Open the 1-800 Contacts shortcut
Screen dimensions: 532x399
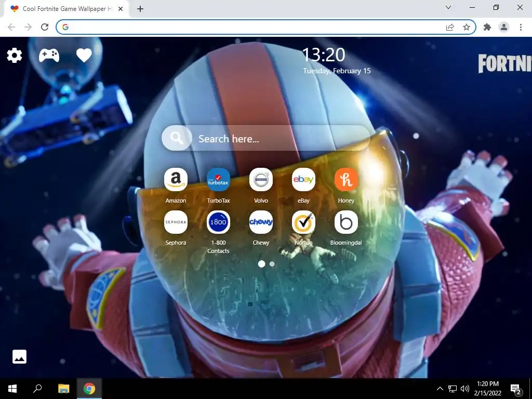point(219,222)
